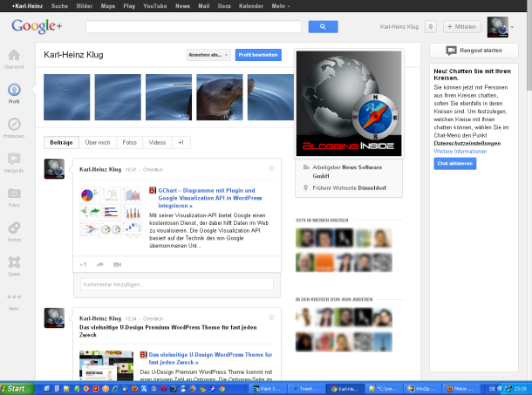Screen dimensions: 532x395
Task: Click the Windows Start button
Action: tap(17, 389)
